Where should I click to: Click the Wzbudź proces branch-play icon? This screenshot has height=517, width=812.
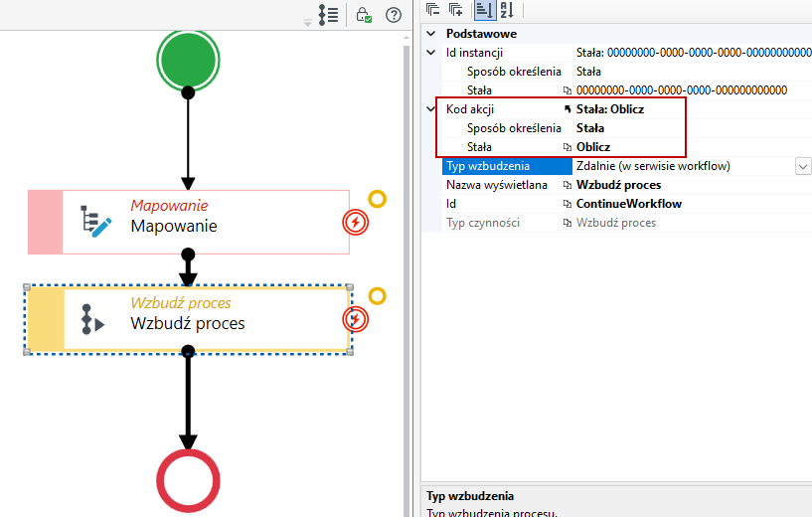[92, 319]
